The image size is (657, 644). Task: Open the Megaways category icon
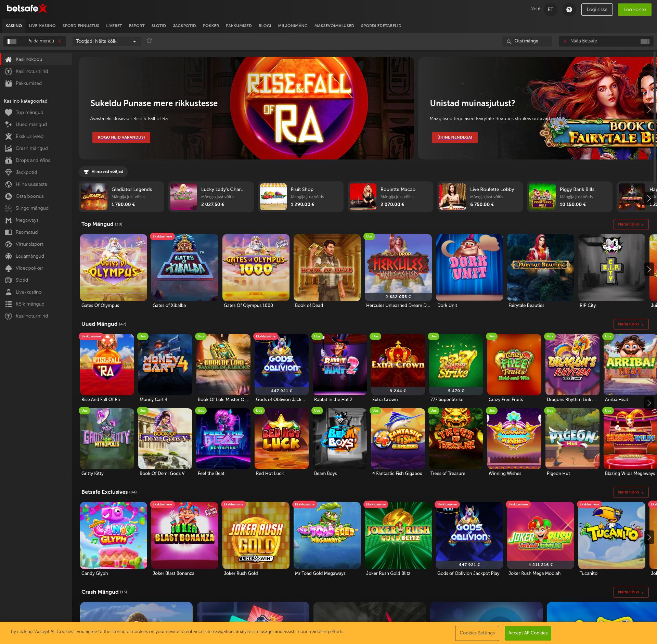point(8,220)
